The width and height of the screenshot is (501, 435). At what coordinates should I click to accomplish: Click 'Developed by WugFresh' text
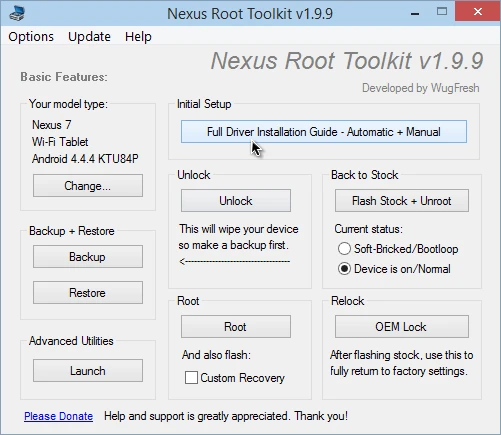click(x=421, y=88)
